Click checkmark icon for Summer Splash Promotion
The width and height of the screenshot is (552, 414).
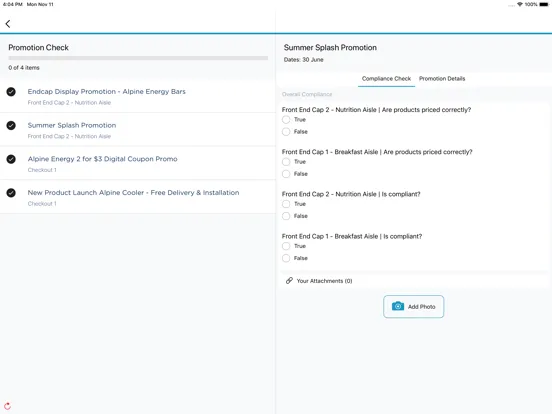11,125
